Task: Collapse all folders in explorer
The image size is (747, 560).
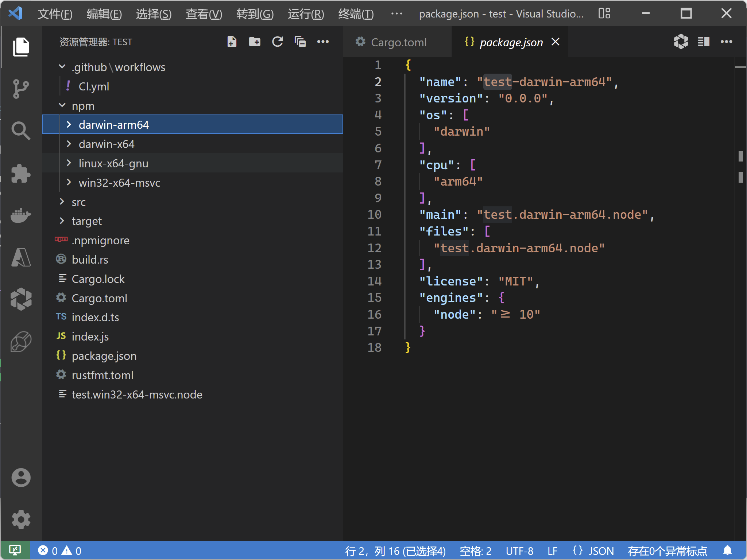Action: pyautogui.click(x=300, y=42)
